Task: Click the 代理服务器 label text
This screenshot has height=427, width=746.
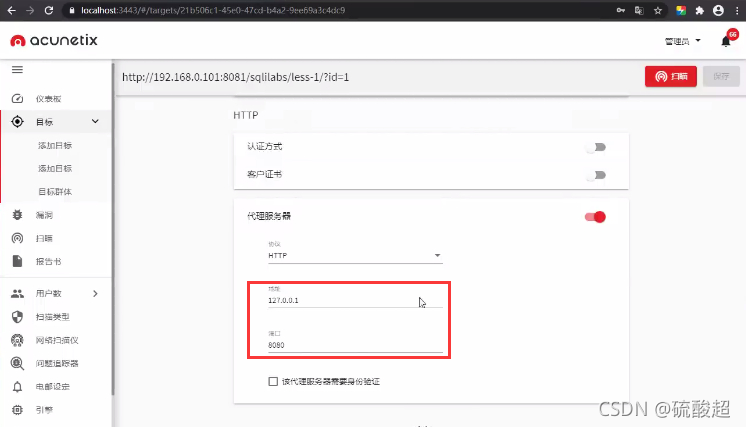Action: (269, 216)
